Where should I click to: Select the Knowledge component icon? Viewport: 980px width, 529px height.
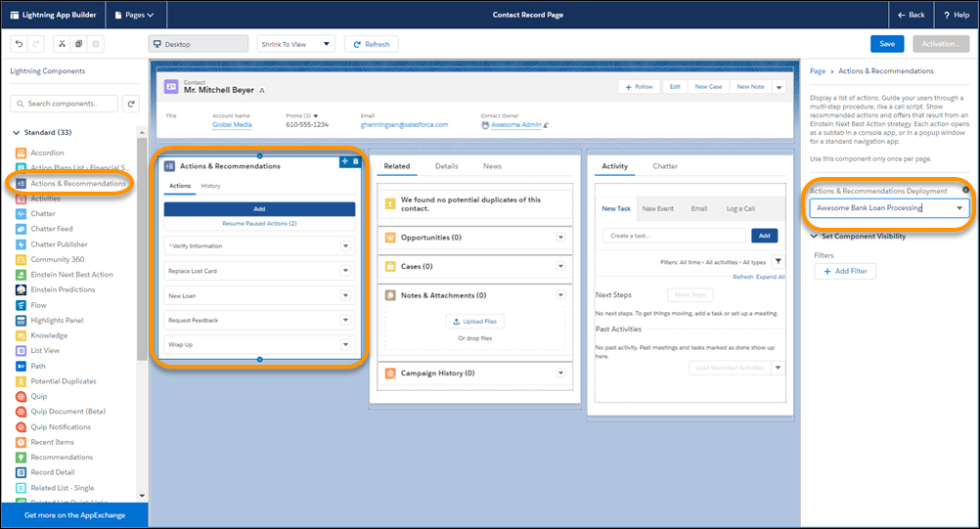(x=21, y=335)
